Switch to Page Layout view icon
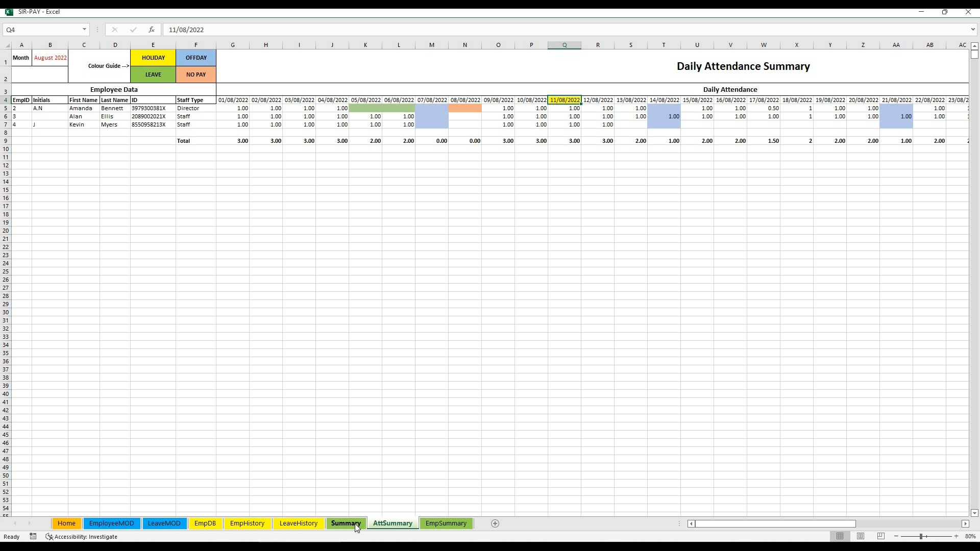980x551 pixels. [x=861, y=536]
